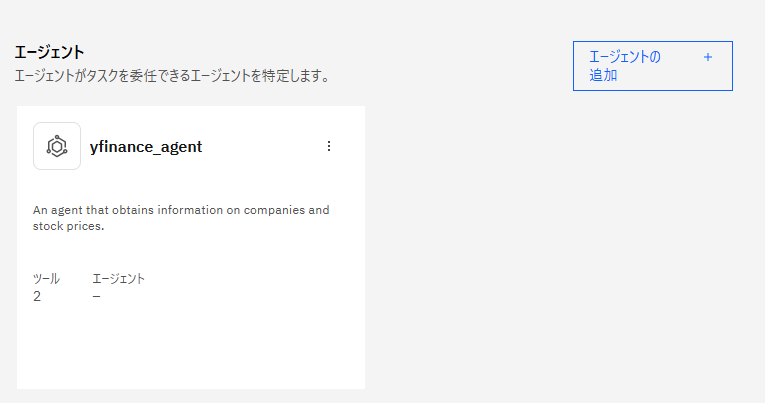Select the yfinance_agent title text
Screen dimensions: 765x403
pyautogui.click(x=146, y=147)
